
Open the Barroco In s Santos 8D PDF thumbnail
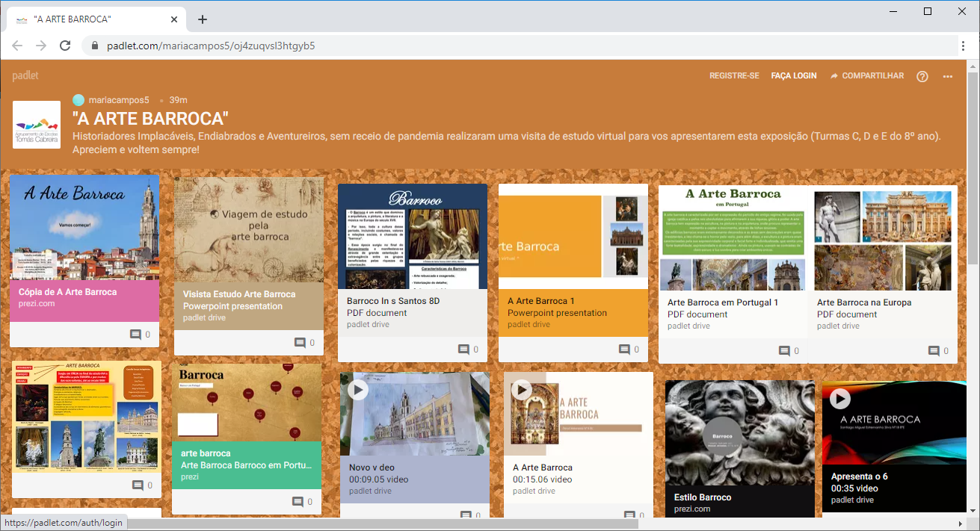413,236
